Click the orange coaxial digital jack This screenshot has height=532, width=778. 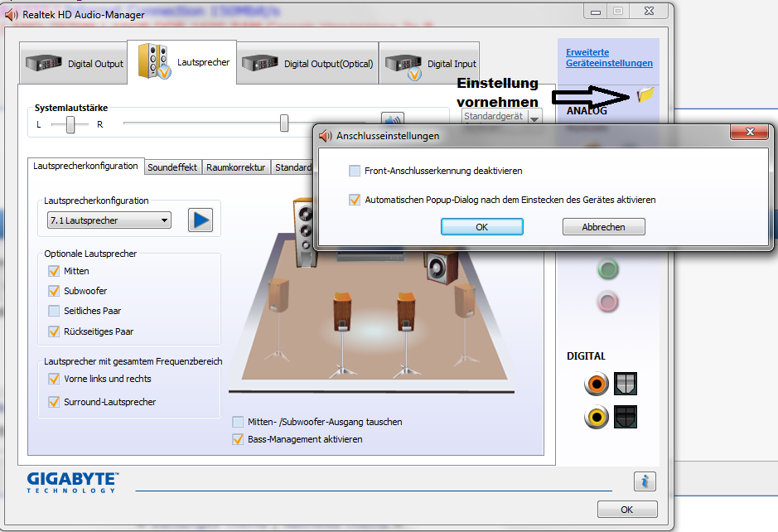597,384
